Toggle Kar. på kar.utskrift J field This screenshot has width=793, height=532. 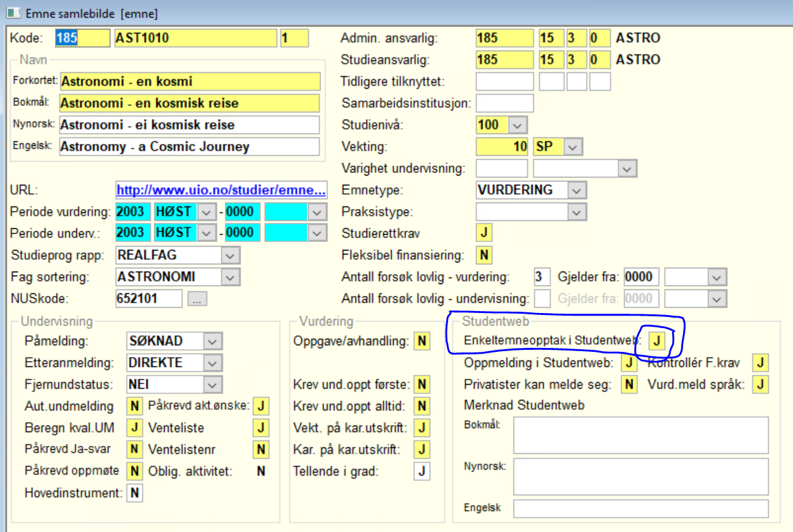point(422,449)
